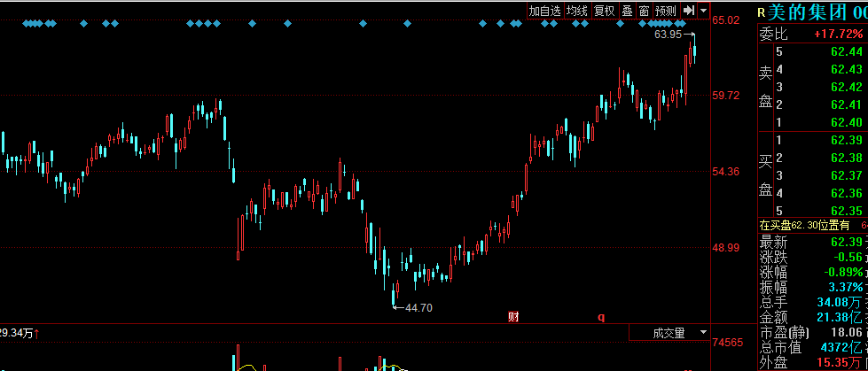Click the 振幅 3.37% amplitude value

846,288
